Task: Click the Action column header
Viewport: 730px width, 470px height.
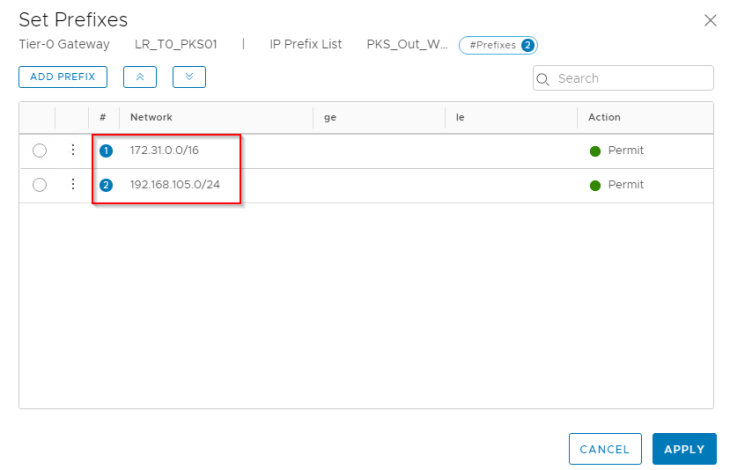Action: (x=604, y=117)
